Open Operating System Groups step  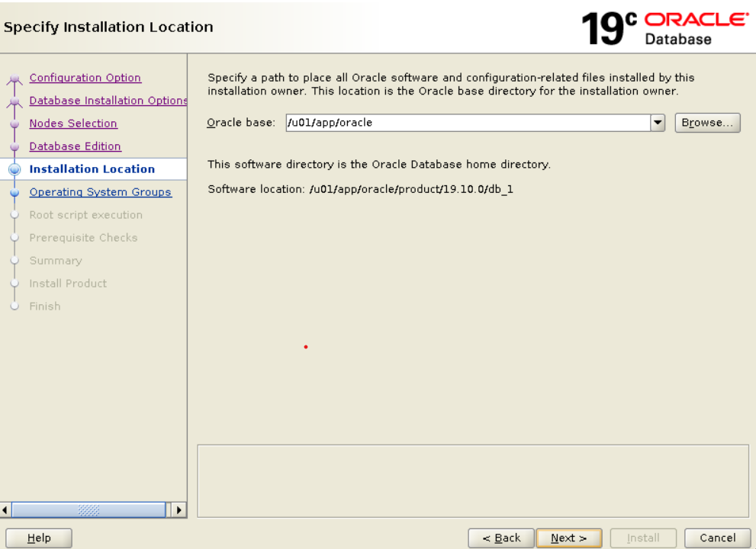(x=100, y=192)
